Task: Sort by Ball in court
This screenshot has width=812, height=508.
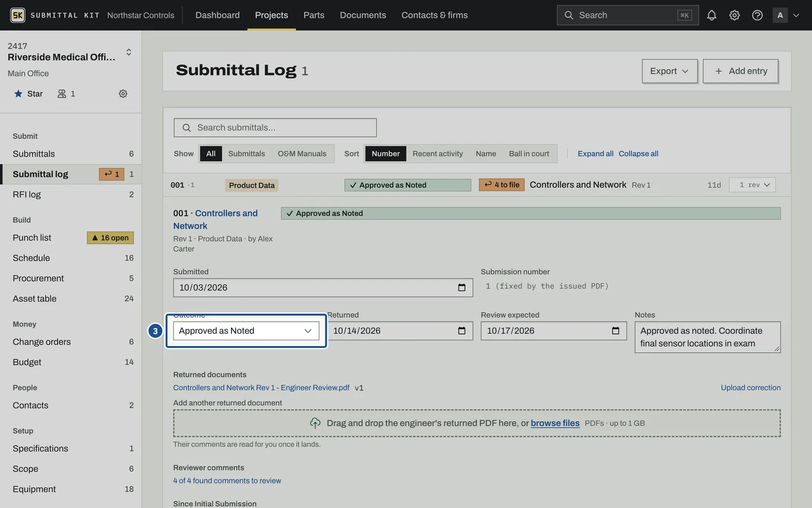Action: point(529,153)
